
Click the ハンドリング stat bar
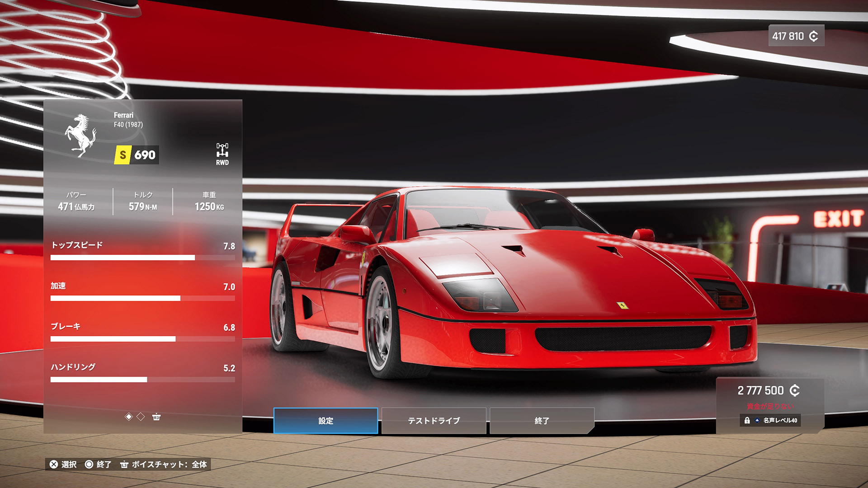(x=142, y=380)
